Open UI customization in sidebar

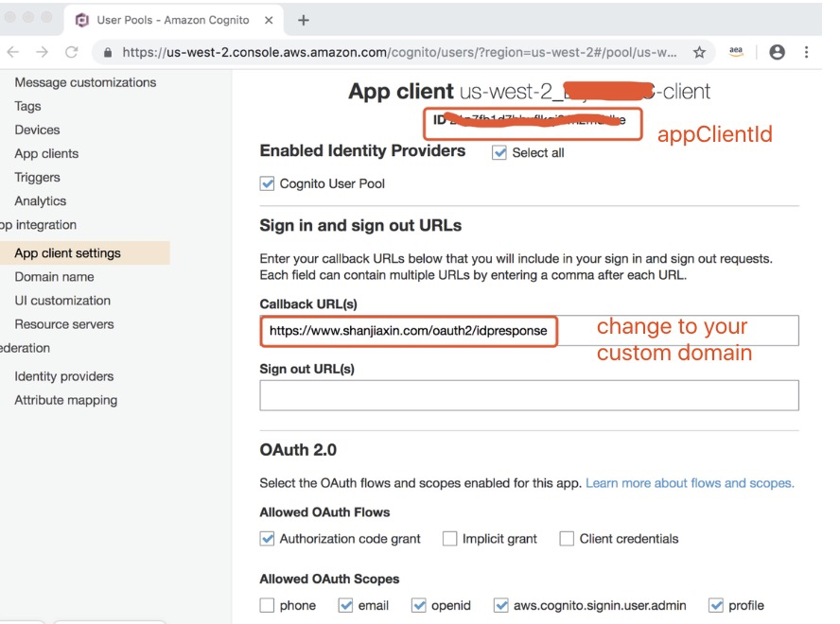click(62, 301)
